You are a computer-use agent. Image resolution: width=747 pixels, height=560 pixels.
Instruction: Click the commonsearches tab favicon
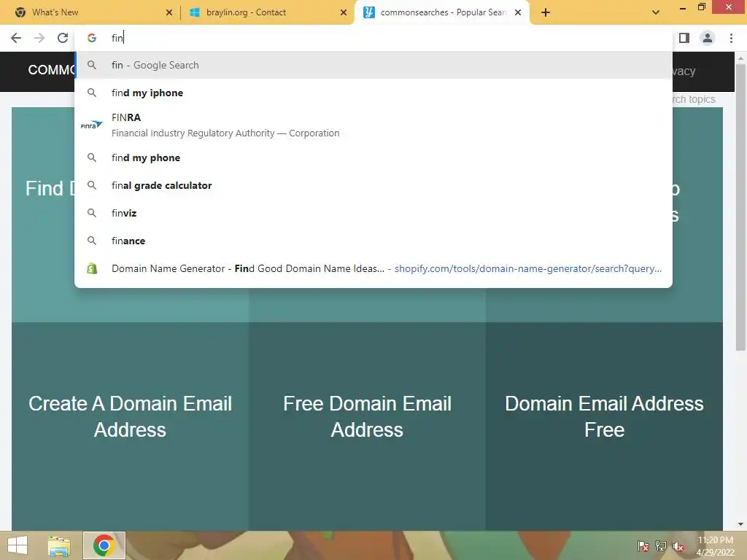368,12
